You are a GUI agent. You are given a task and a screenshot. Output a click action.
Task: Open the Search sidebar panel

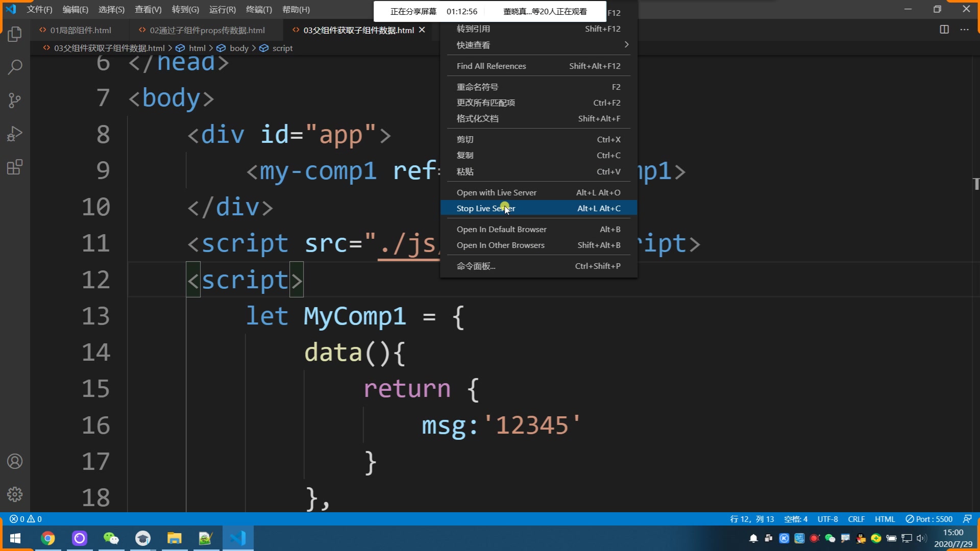(x=15, y=67)
